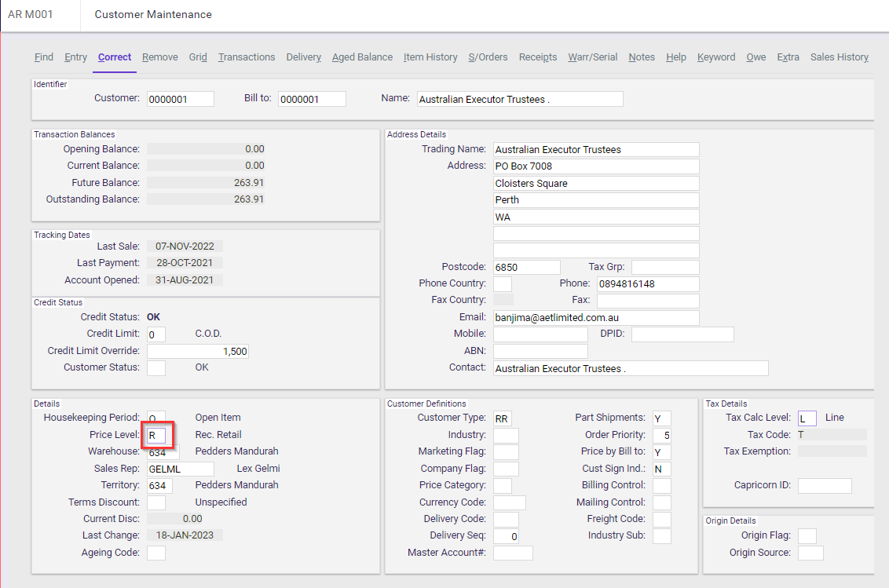View the Aged Balance tab

[362, 57]
